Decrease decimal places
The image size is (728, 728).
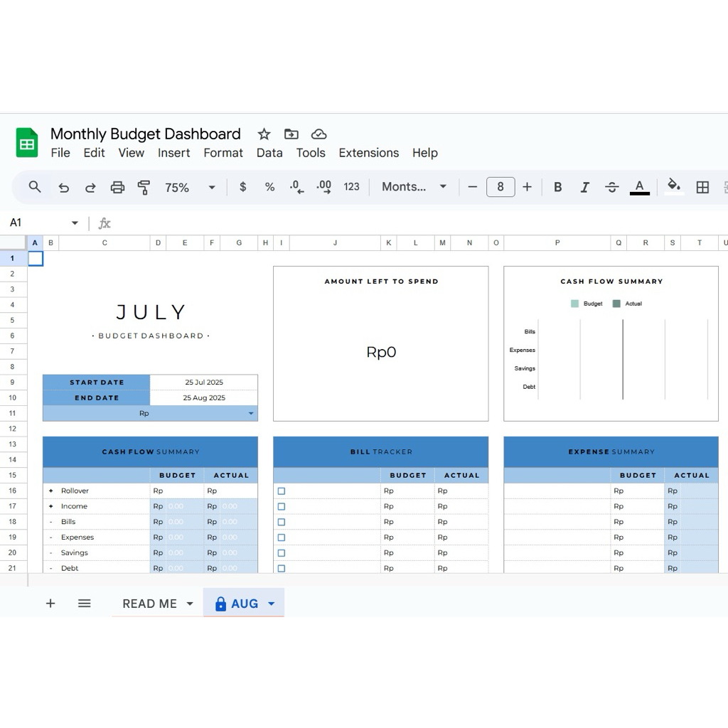(296, 187)
